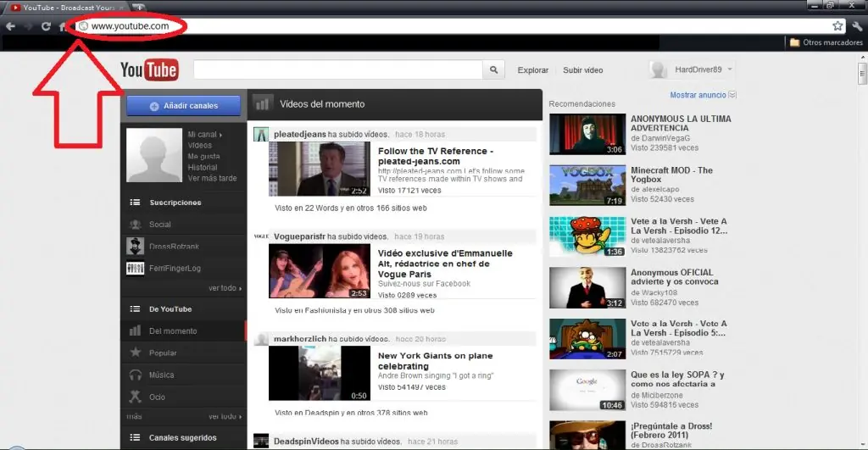Click the FerriFingerLog channel avatar

[135, 269]
